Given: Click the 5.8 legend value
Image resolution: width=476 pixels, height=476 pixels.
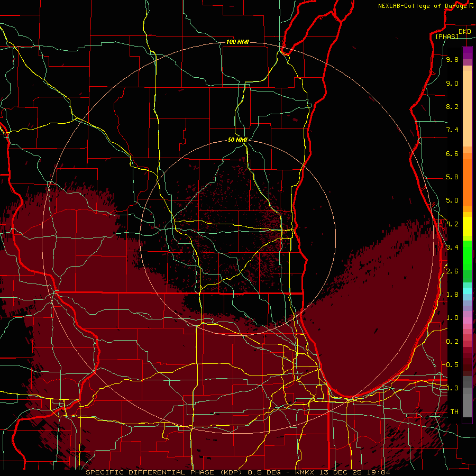Looking at the screenshot, I should point(452,177).
